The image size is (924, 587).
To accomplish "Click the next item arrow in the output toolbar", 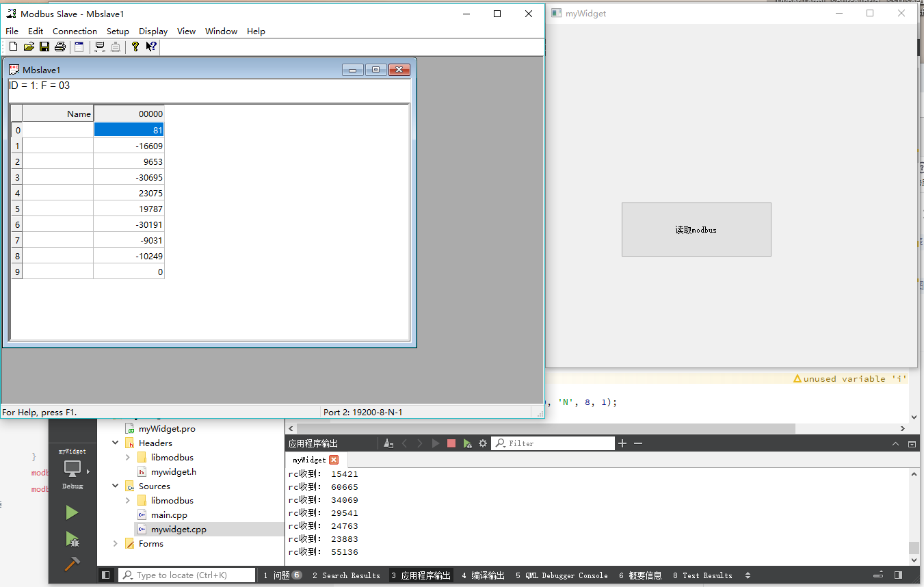I will coord(420,443).
